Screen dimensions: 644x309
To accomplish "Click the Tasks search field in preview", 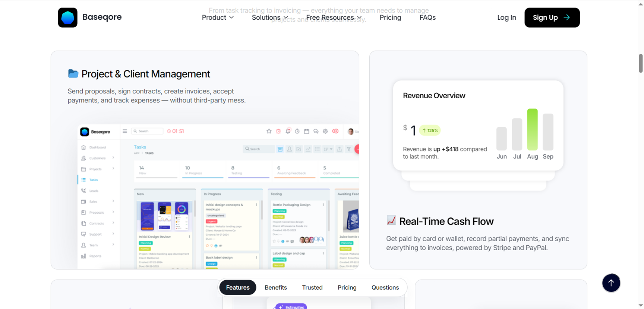I will (x=259, y=149).
